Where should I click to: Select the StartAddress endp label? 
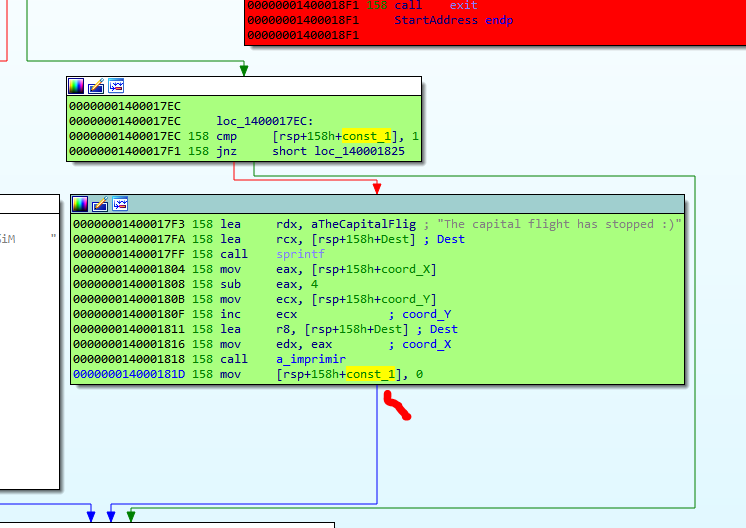pos(454,20)
